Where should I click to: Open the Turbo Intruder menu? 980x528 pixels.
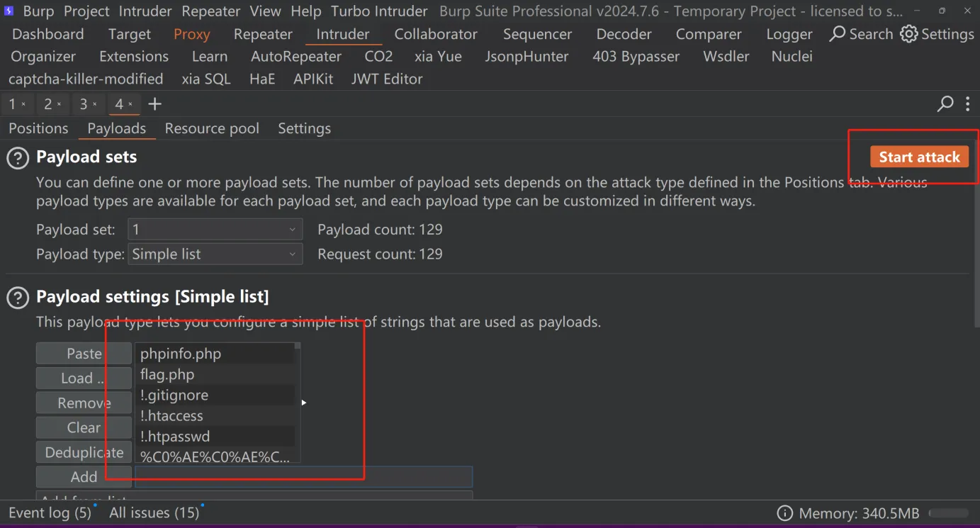pos(379,11)
